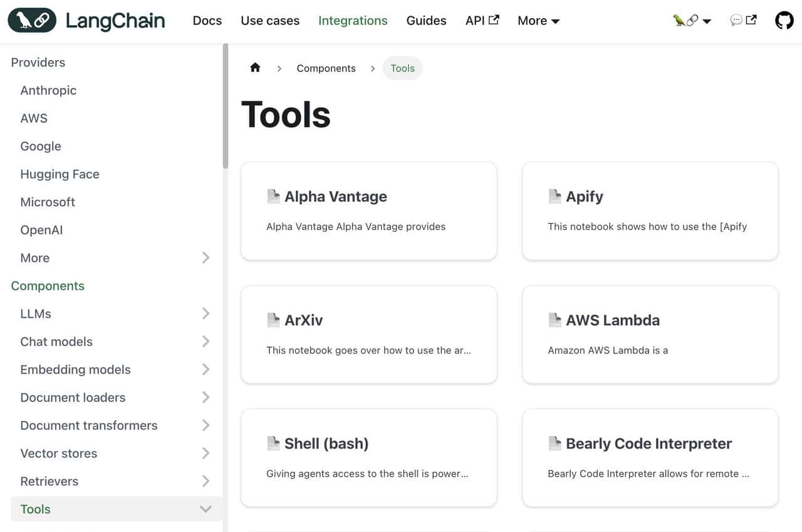Open the parrot-and-chain version dropdown
This screenshot has width=802, height=532.
click(692, 20)
